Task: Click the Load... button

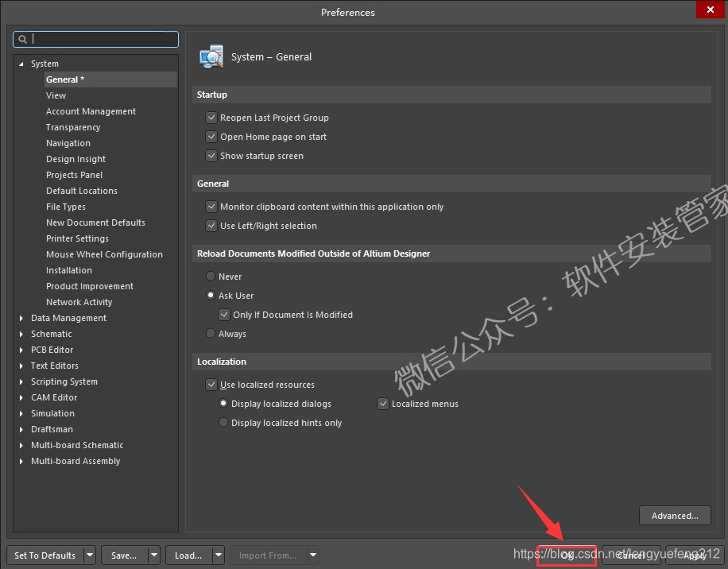Action: pyautogui.click(x=189, y=555)
